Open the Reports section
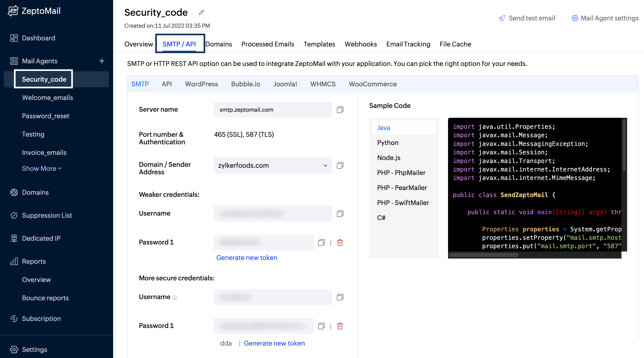Image resolution: width=644 pixels, height=358 pixels. click(x=34, y=261)
